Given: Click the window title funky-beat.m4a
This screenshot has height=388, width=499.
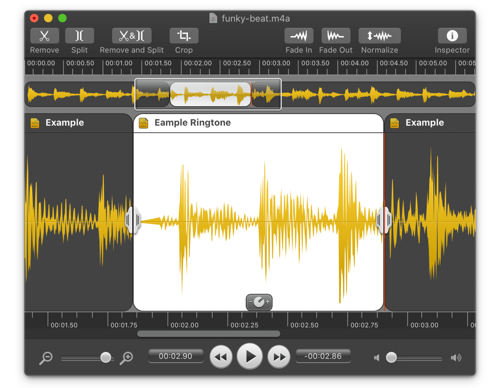Looking at the screenshot, I should click(x=256, y=18).
